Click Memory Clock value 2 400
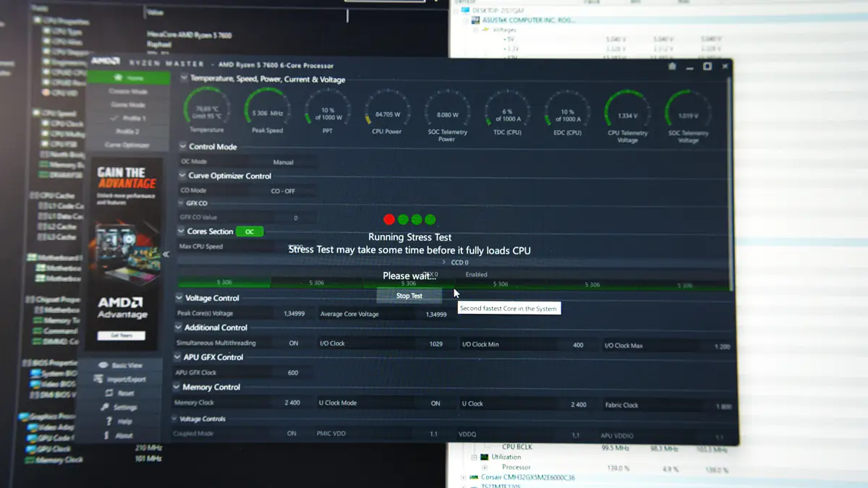The width and height of the screenshot is (868, 488). [x=292, y=403]
